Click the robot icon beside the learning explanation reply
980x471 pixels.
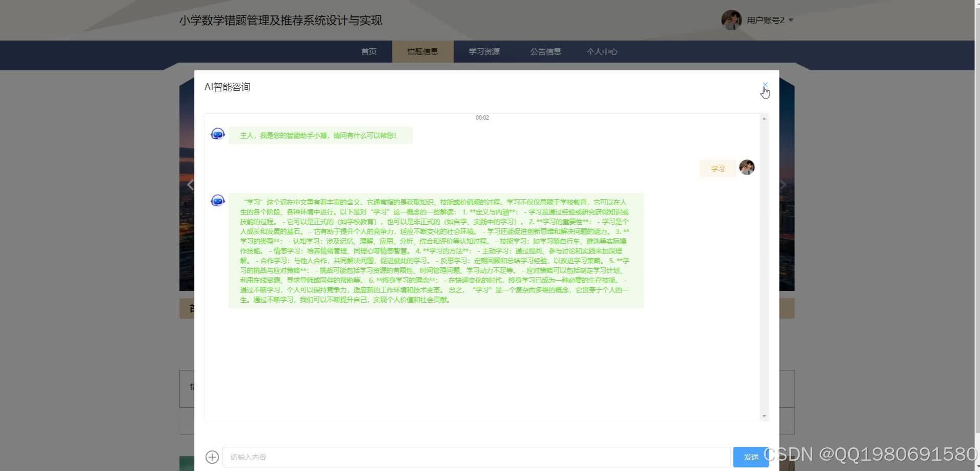[x=217, y=200]
